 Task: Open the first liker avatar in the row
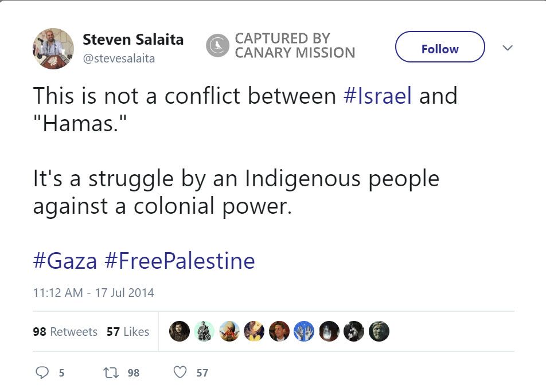point(179,331)
